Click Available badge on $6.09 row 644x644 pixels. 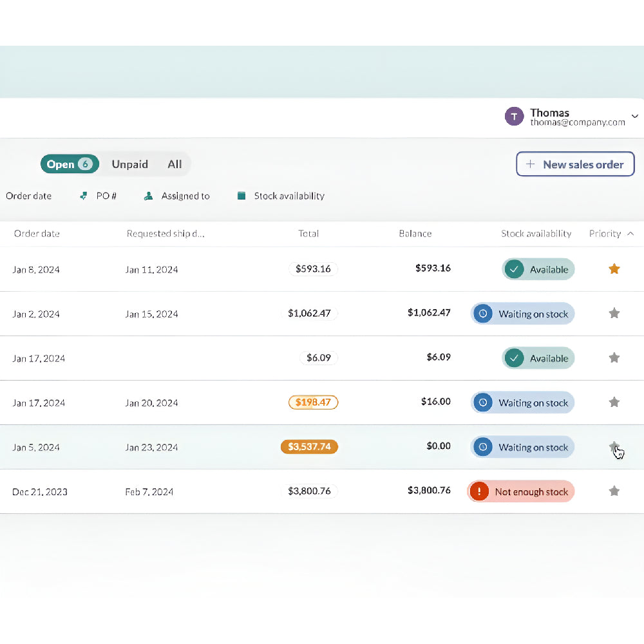[538, 357]
